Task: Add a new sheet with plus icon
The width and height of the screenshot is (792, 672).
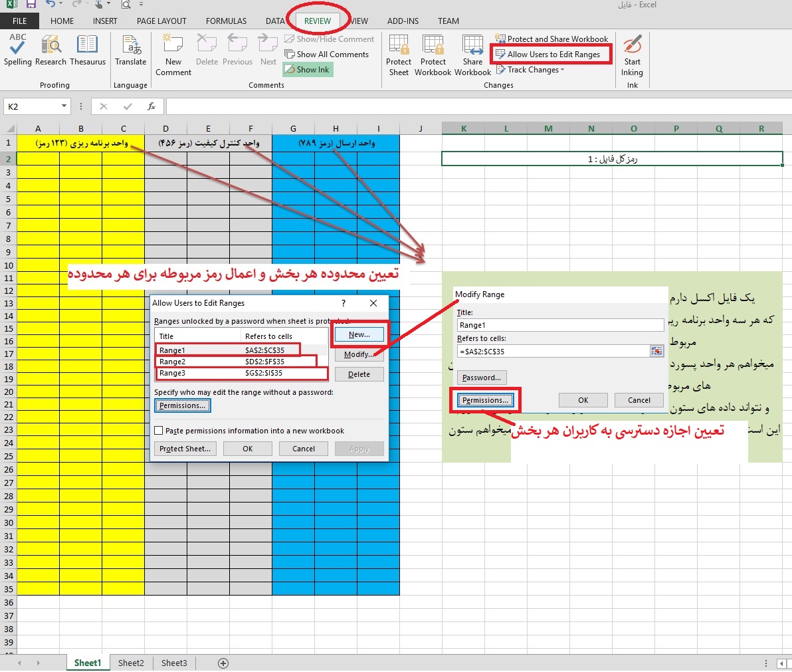Action: click(x=223, y=663)
